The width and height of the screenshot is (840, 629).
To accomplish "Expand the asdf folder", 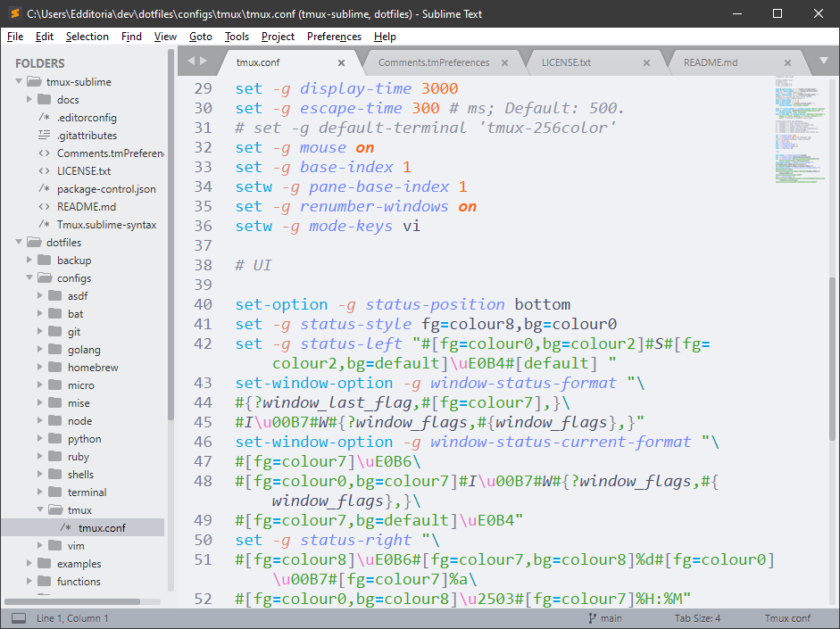I will pos(40,295).
